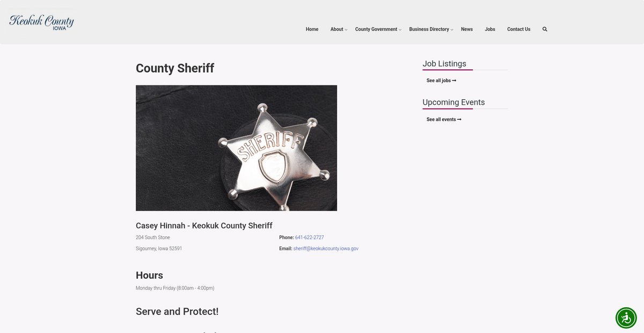This screenshot has height=333, width=644.
Task: Click the sheriff email address link
Action: 326,249
